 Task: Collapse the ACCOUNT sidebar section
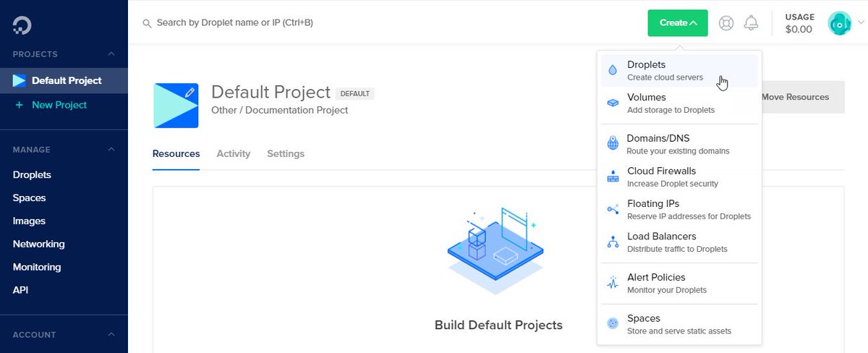click(111, 335)
